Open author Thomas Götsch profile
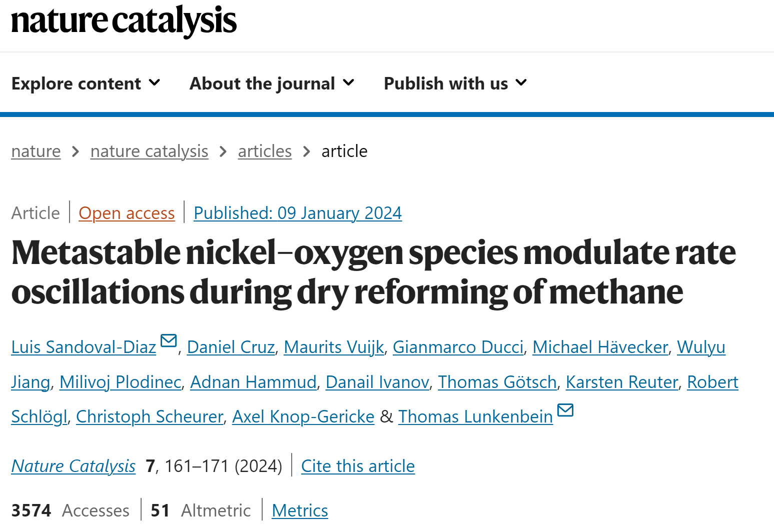This screenshot has height=532, width=774. (497, 382)
